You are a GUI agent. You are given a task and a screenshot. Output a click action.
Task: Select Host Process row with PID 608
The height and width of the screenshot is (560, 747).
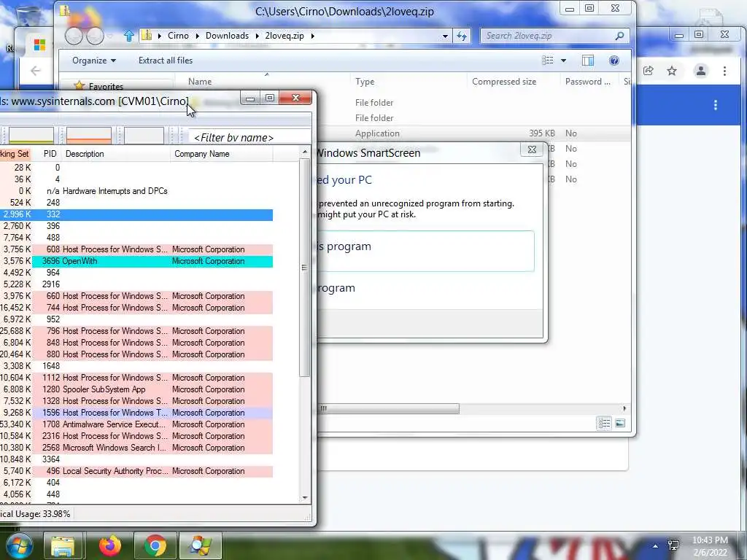click(136, 249)
